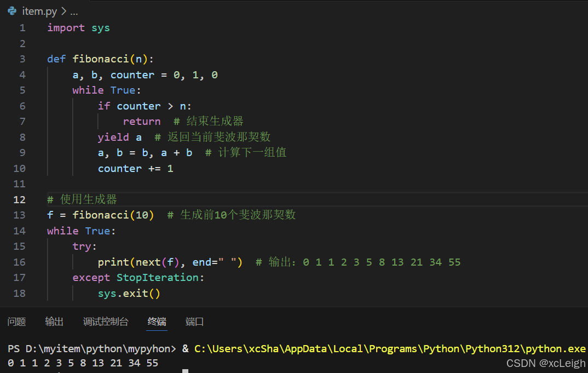Screen dimensions: 588x373
Task: Click the comment '# 计算下一组值'
Action: tap(246, 152)
